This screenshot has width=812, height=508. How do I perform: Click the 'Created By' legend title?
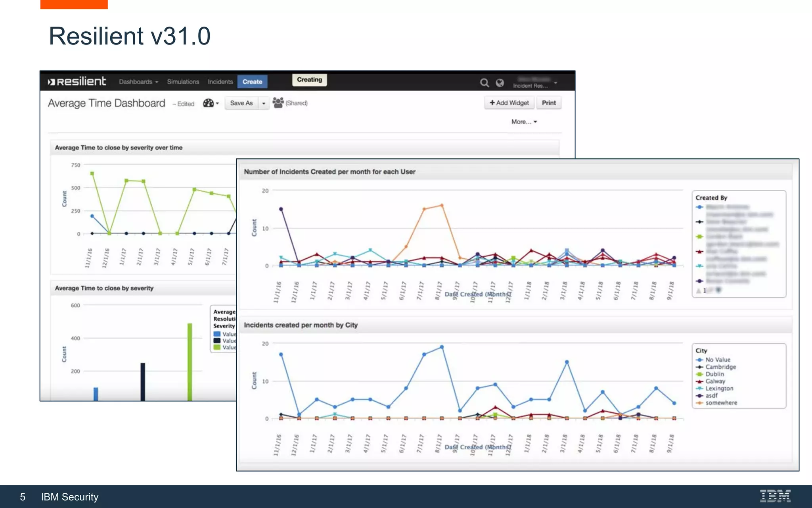pos(711,198)
